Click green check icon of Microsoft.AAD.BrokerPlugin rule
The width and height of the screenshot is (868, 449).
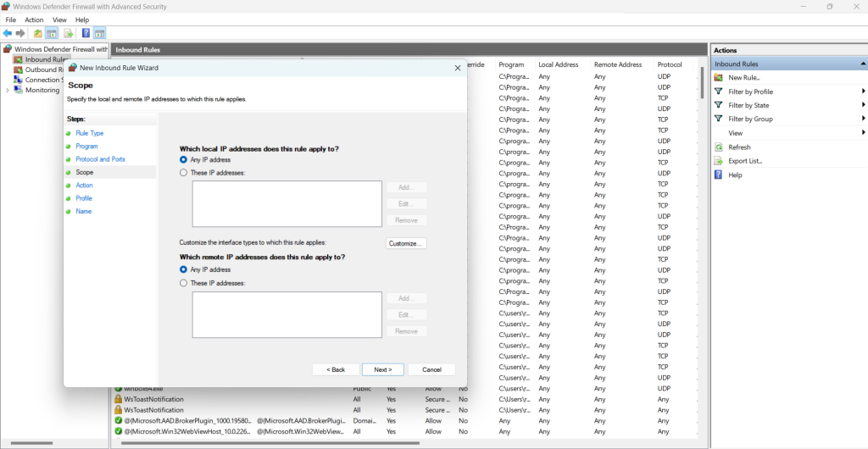(x=119, y=421)
